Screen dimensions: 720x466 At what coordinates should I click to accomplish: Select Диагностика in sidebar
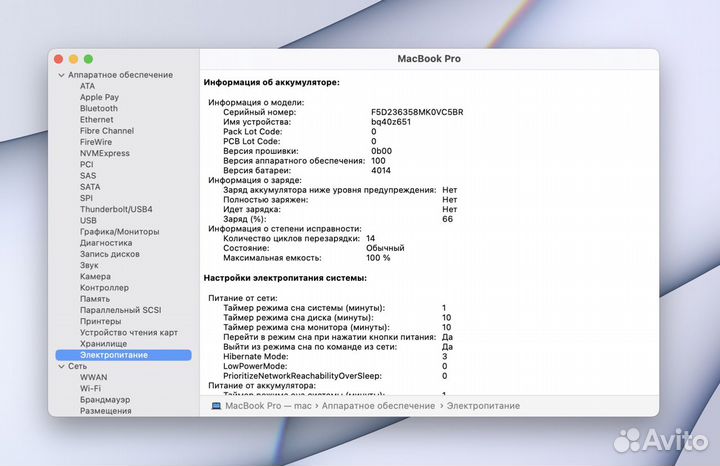pos(106,243)
